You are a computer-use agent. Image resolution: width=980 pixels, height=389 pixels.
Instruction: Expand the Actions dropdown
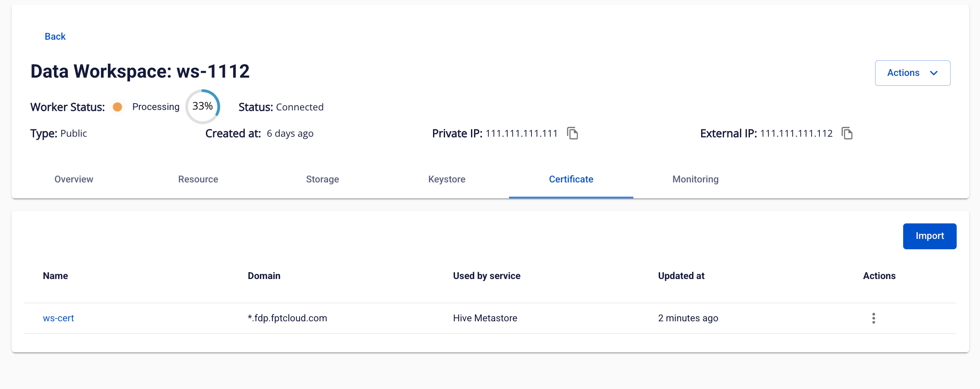[912, 73]
